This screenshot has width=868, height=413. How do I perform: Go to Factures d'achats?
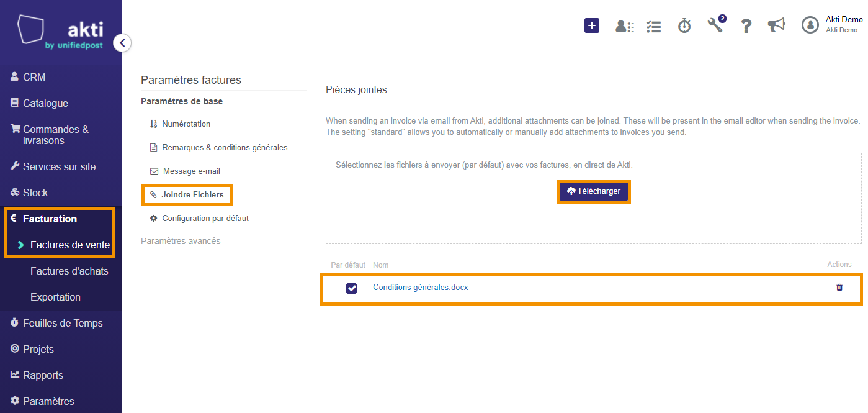69,271
